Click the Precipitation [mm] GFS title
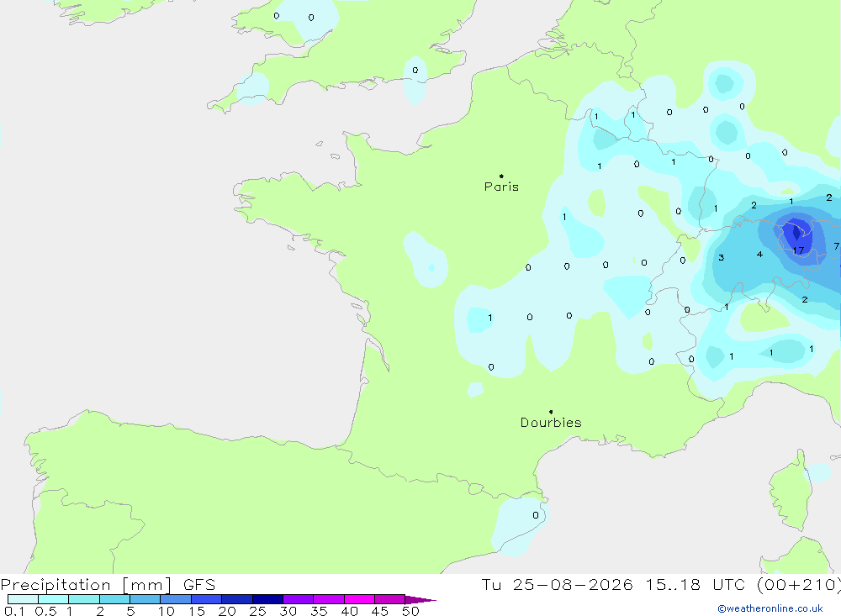Image resolution: width=841 pixels, height=616 pixels. [108, 584]
